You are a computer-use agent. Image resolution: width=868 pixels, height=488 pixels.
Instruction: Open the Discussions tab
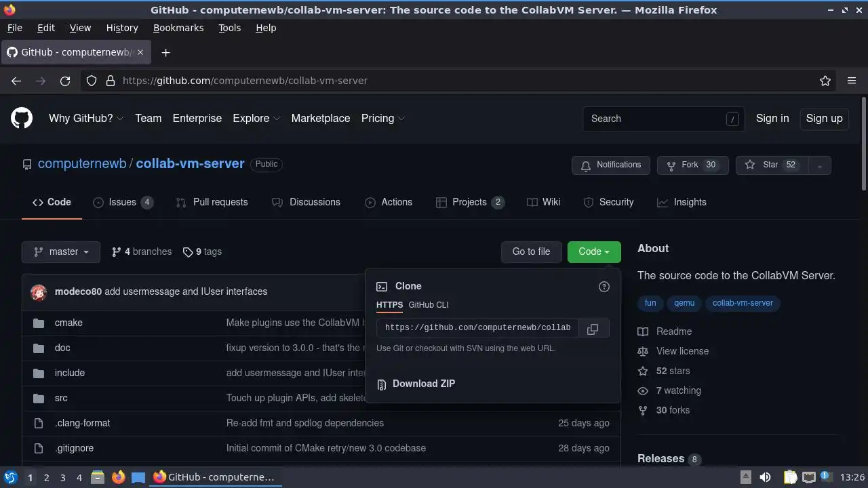306,203
